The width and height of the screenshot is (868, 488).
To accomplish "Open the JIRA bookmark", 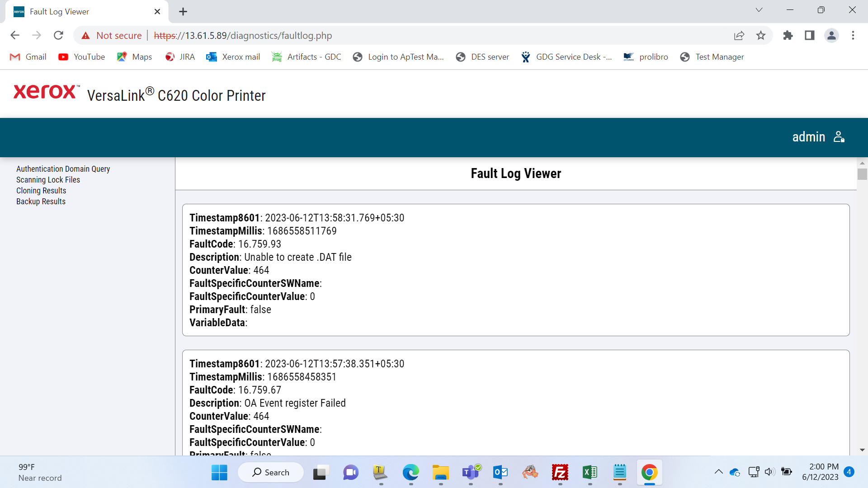I will (180, 57).
